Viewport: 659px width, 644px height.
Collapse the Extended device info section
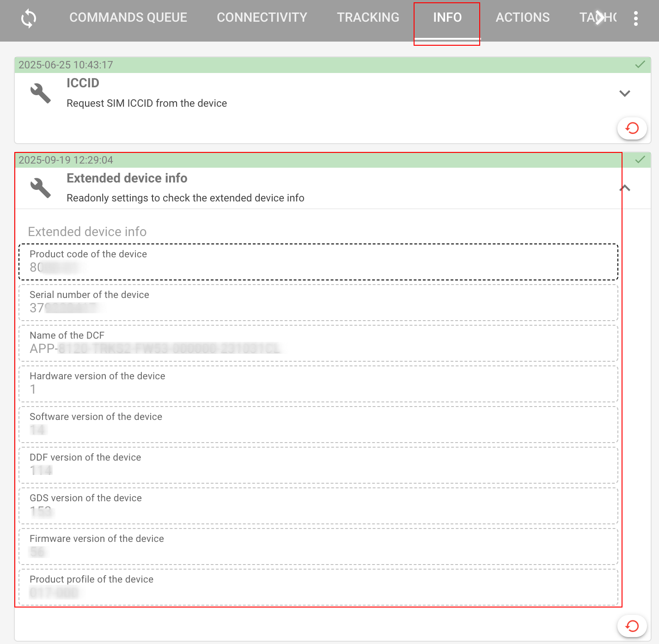(x=625, y=188)
